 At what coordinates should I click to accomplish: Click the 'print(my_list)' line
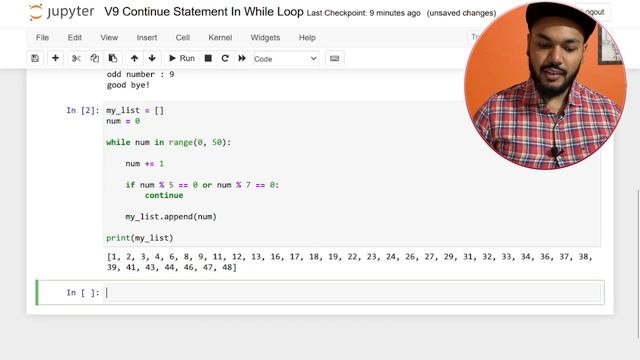tap(140, 238)
